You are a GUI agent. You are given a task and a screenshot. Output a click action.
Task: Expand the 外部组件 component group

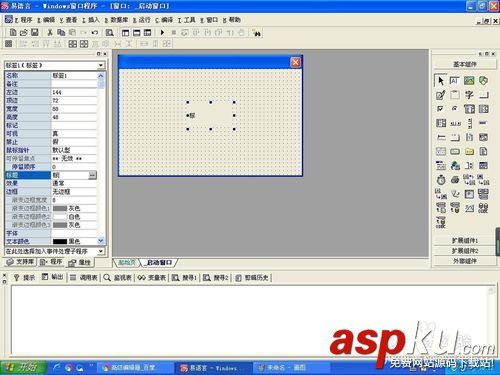(465, 261)
